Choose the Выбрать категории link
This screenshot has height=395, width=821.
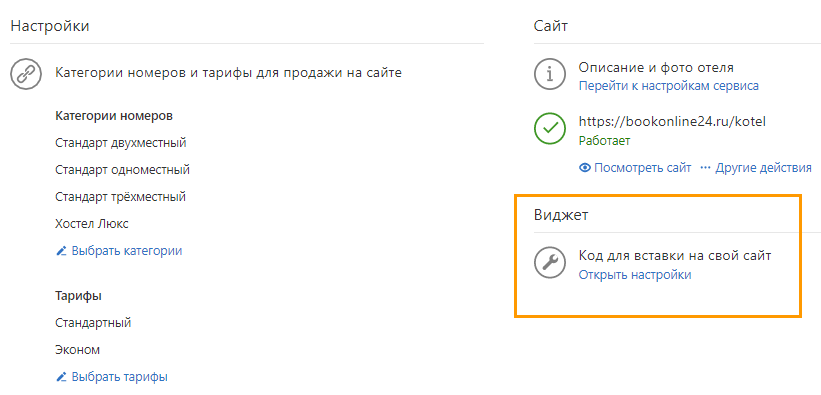[127, 251]
